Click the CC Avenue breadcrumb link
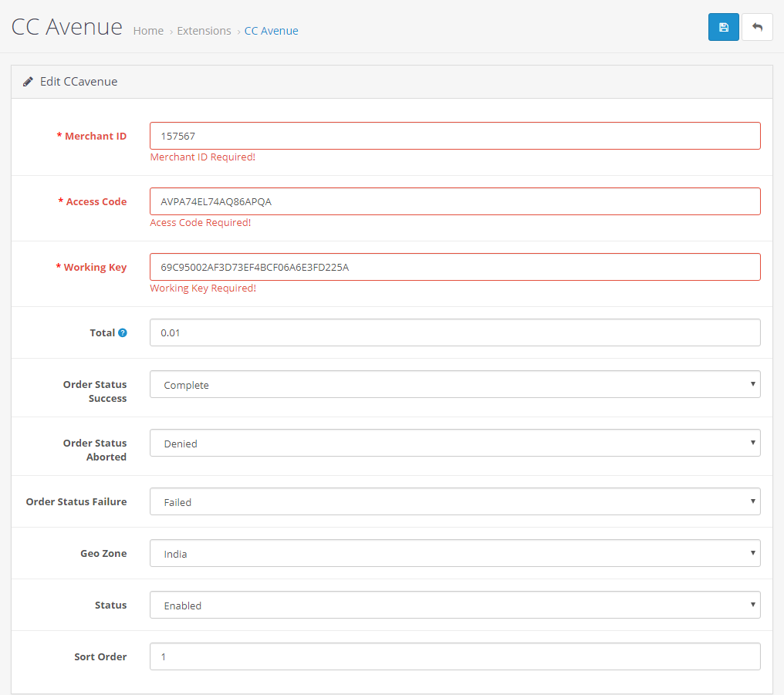Screen dimensions: 784x695 (271, 31)
